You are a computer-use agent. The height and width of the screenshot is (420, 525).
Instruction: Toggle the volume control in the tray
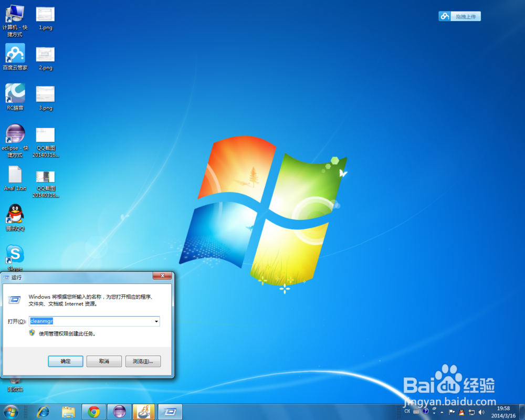click(481, 412)
